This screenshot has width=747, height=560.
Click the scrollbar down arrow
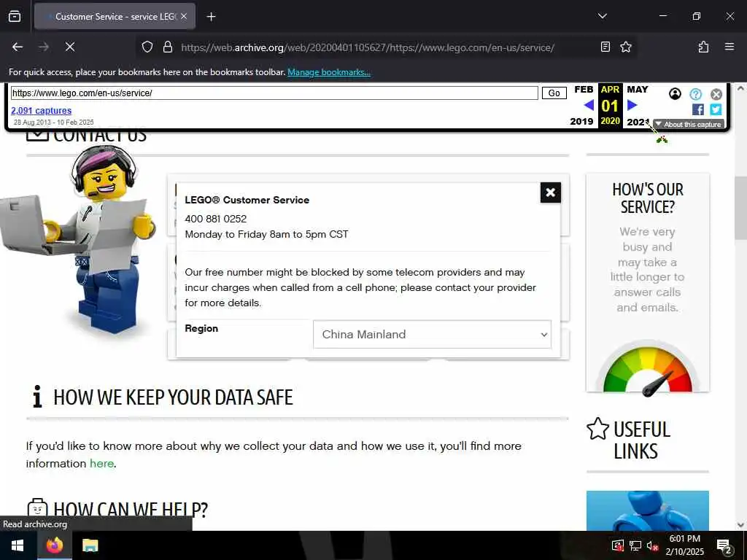click(740, 525)
